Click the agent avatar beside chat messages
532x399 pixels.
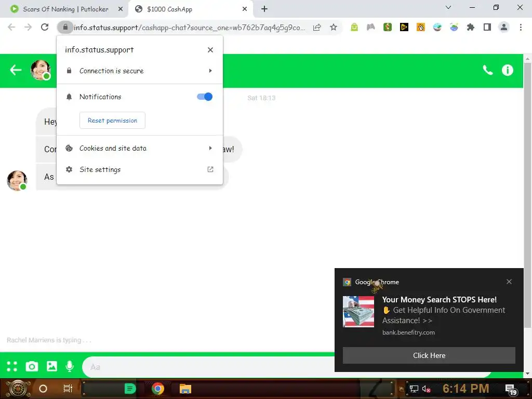coord(17,180)
